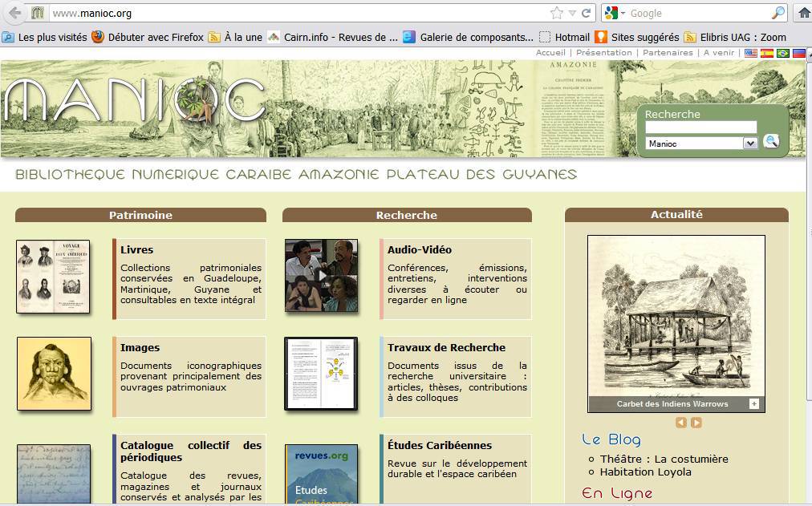
Task: Go to the Partenaires page
Action: pyautogui.click(x=668, y=53)
